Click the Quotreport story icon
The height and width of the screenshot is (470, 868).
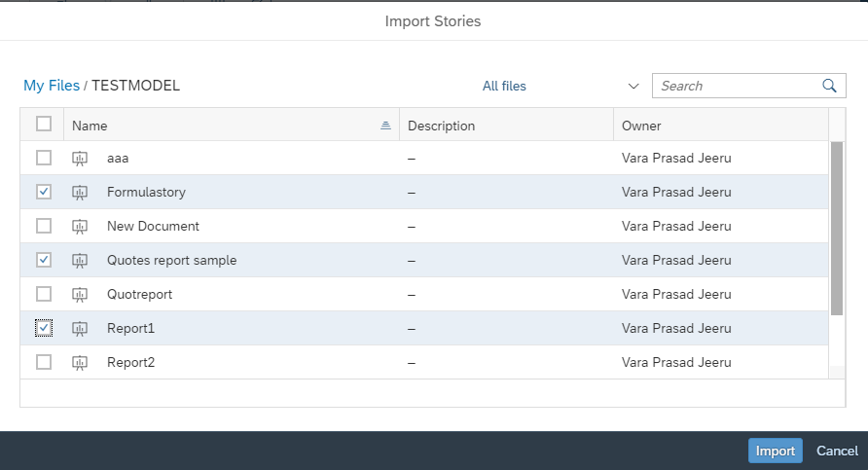[x=81, y=294]
